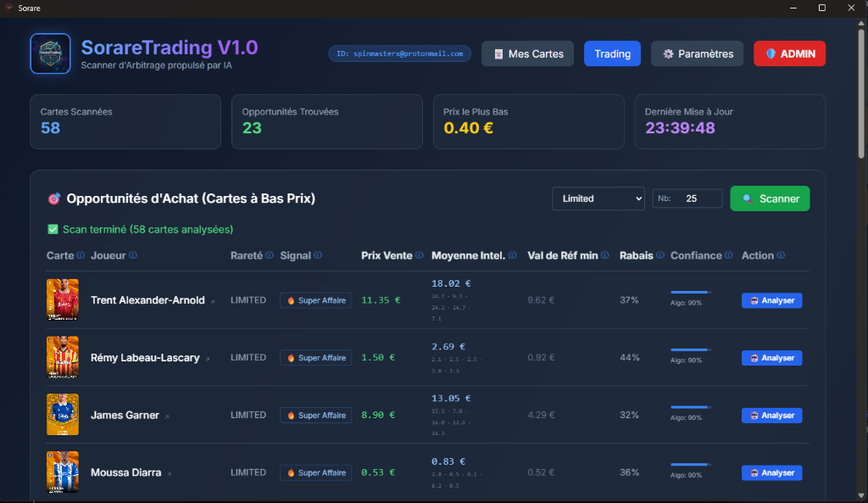Open Paramètres settings
This screenshot has height=503, width=868.
tap(698, 53)
